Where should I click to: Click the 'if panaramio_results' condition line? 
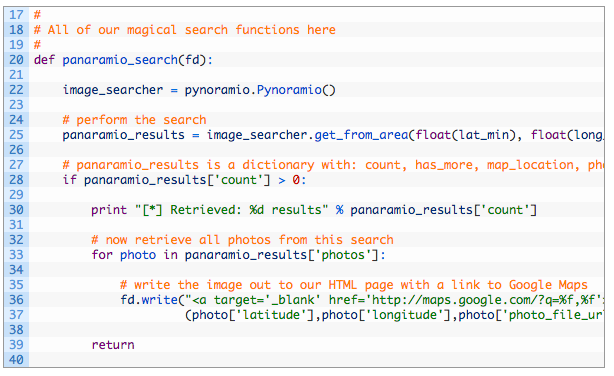[184, 180]
